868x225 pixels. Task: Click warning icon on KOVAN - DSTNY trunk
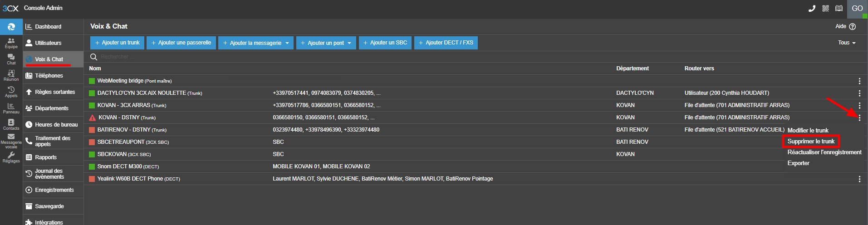click(92, 117)
